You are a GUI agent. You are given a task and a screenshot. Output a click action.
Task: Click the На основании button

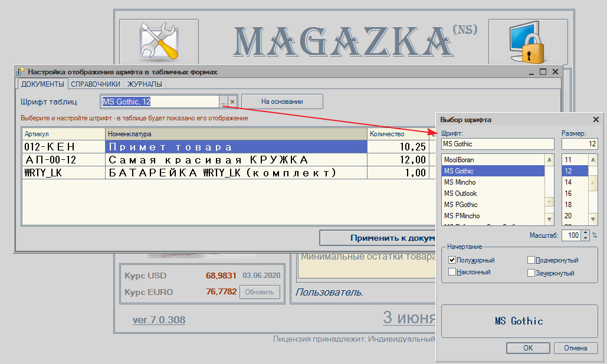click(282, 101)
